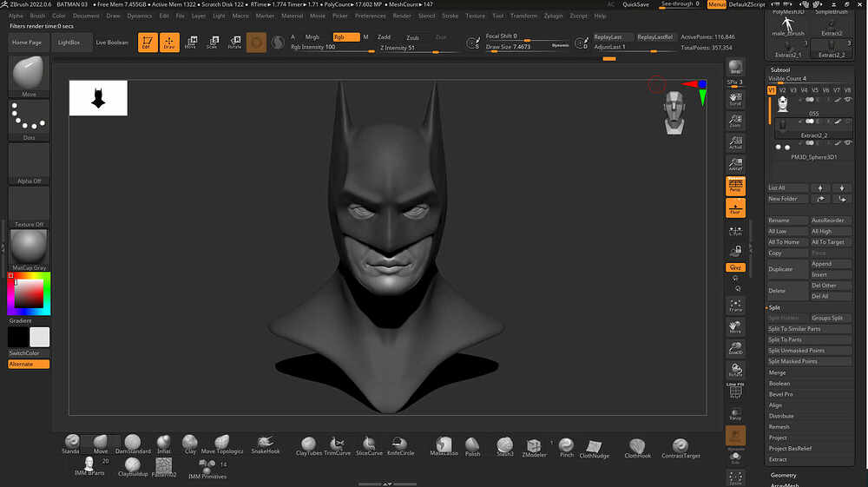Click the Actual size icon

click(735, 142)
